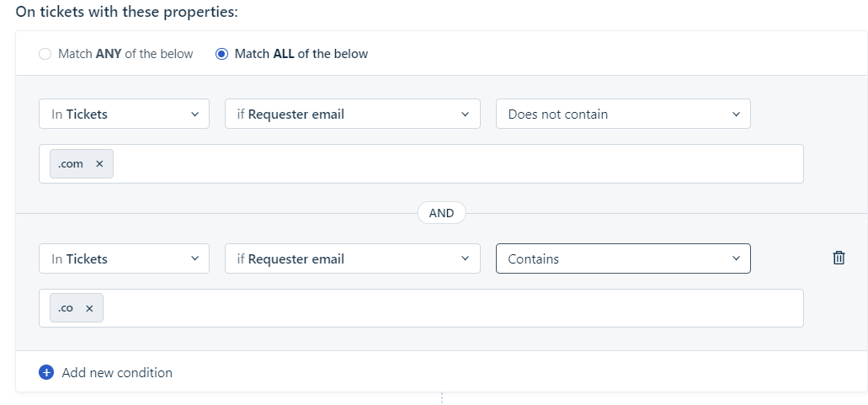The width and height of the screenshot is (868, 405).
Task: Remove the .co tag
Action: pos(89,309)
